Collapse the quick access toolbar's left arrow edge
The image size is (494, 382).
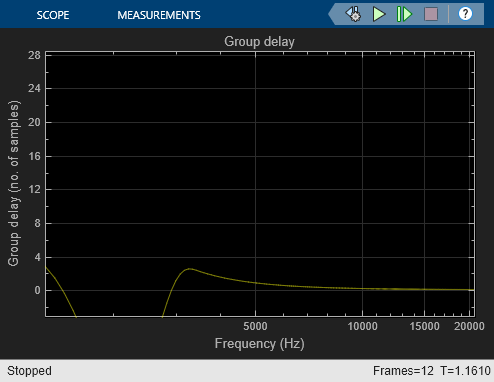pyautogui.click(x=332, y=14)
